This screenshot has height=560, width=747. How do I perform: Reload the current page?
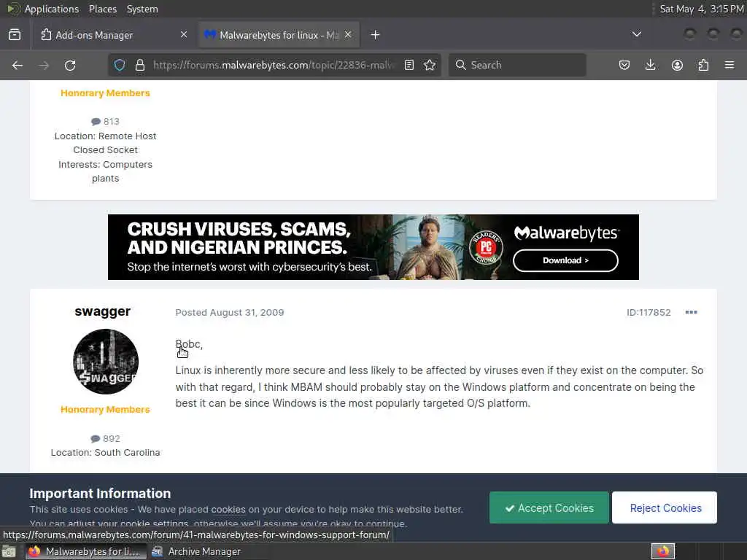point(70,65)
